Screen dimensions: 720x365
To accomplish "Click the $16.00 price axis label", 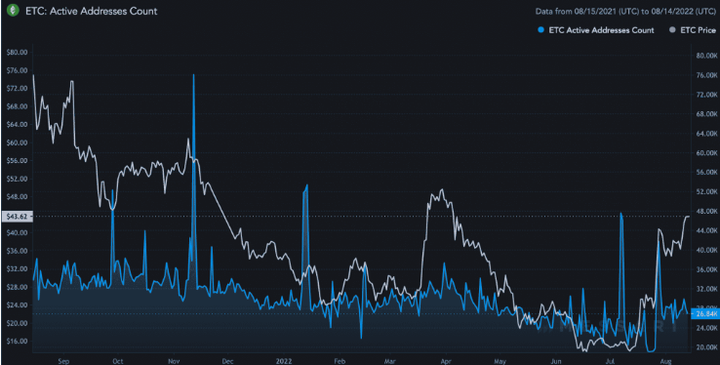I will click(x=17, y=341).
